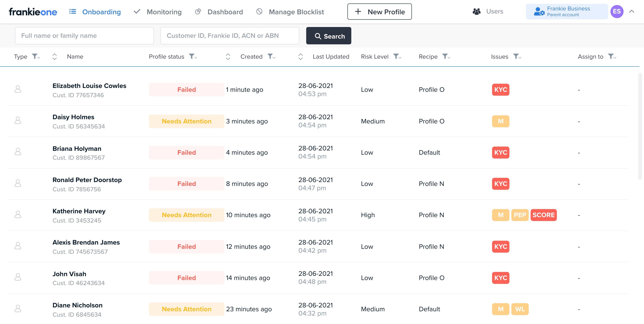Toggle sort arrows beside Created column
The width and height of the screenshot is (644, 324).
click(x=228, y=57)
